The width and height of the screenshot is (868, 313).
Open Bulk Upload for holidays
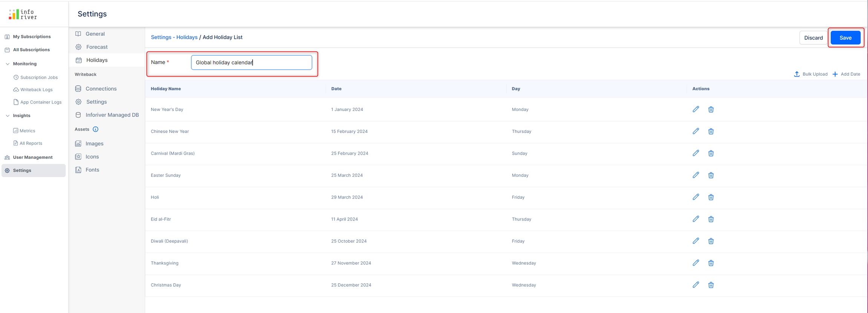click(810, 74)
